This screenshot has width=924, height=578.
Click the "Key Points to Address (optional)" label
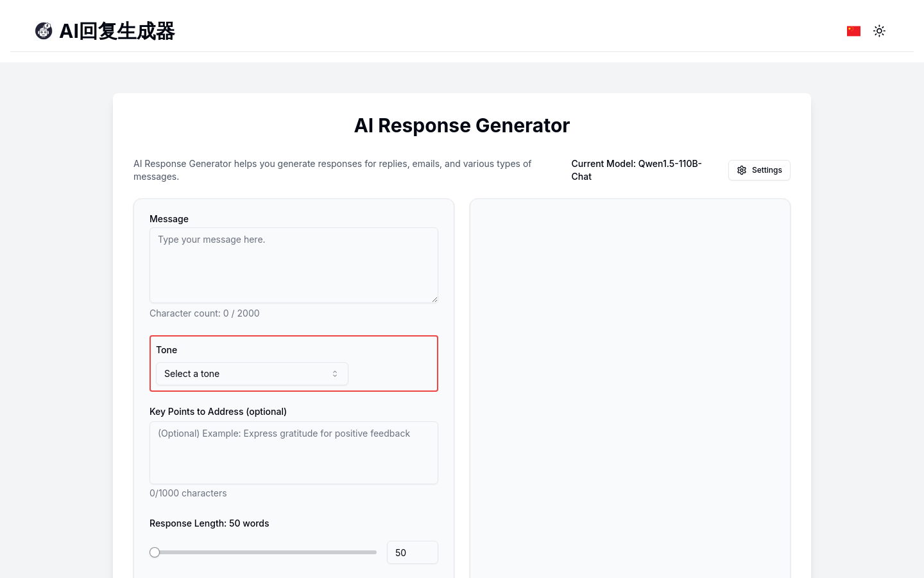[x=218, y=412]
